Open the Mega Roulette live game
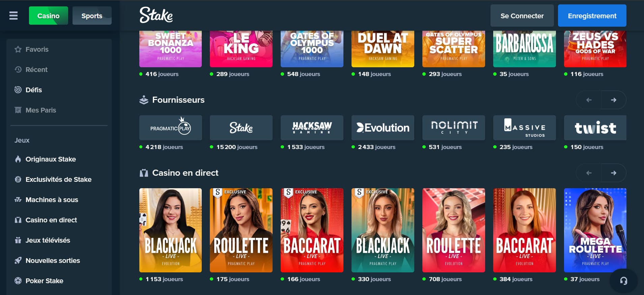This screenshot has width=644, height=295. click(595, 230)
